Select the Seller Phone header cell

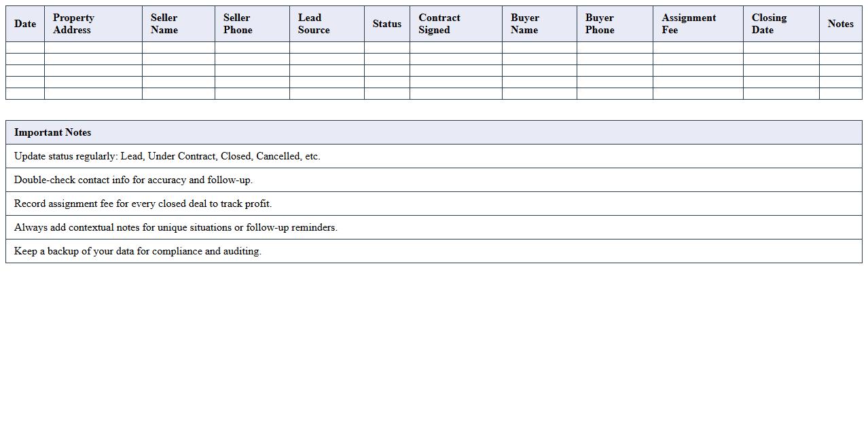click(251, 23)
